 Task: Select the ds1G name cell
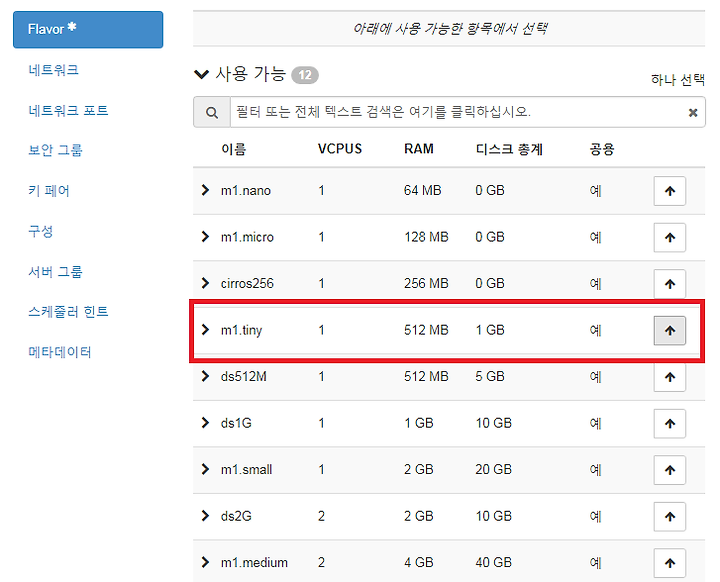pyautogui.click(x=236, y=423)
